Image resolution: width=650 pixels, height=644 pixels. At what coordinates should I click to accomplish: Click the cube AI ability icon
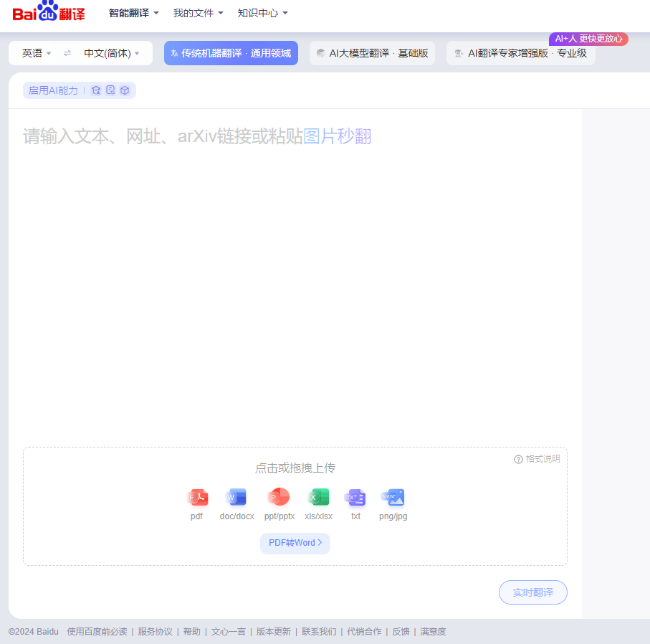pos(125,90)
